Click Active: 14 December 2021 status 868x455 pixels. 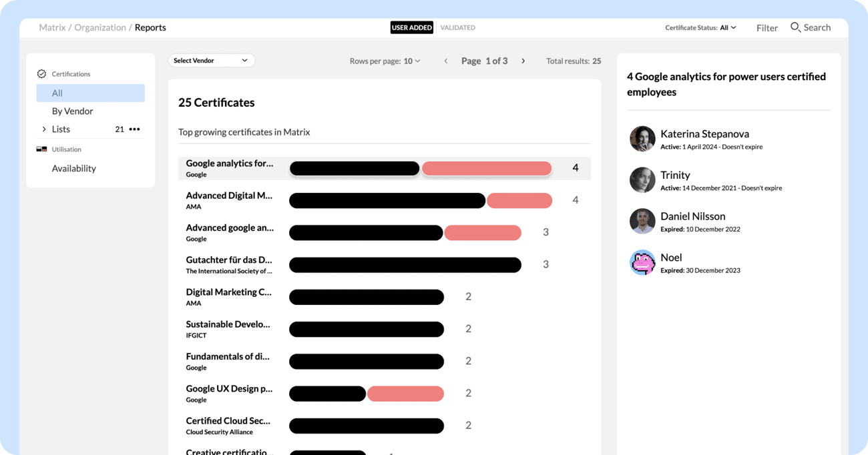point(721,188)
